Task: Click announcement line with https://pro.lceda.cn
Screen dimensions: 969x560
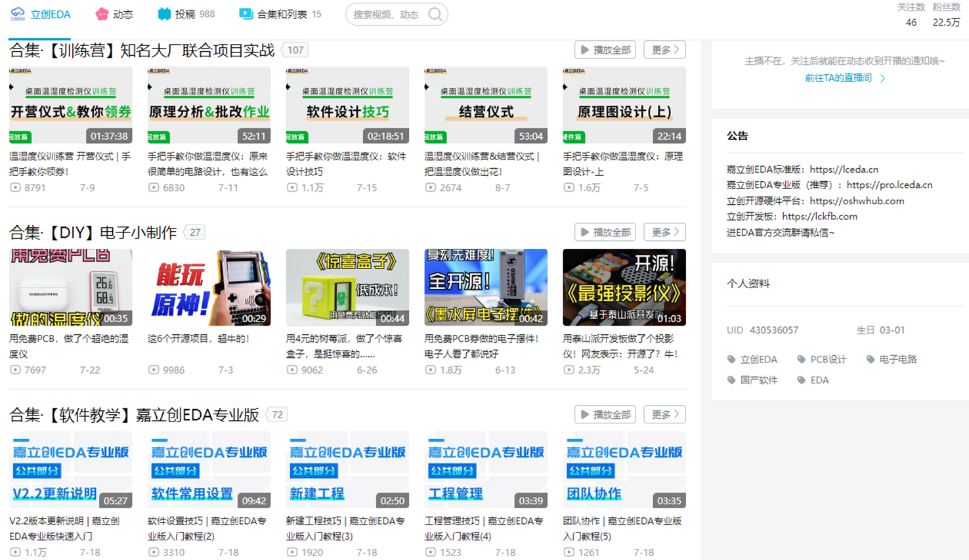Action: (830, 185)
